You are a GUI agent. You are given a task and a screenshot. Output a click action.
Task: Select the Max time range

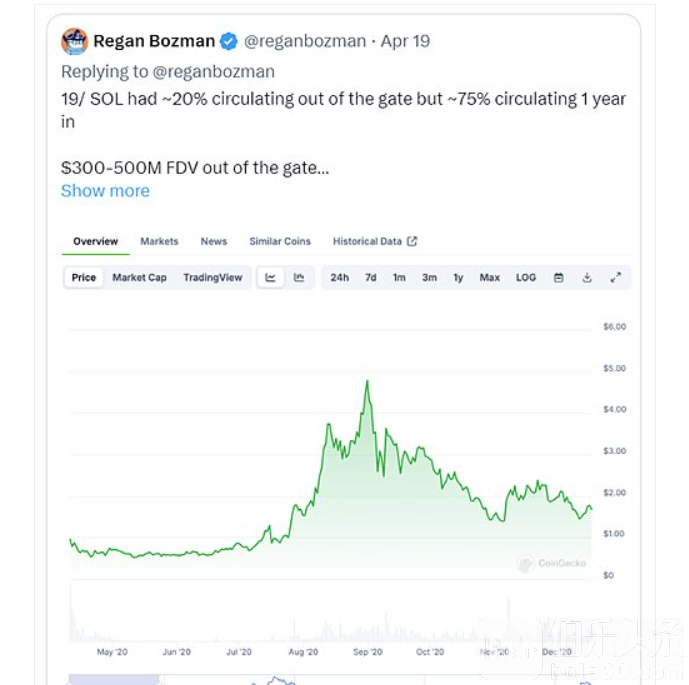(x=490, y=278)
